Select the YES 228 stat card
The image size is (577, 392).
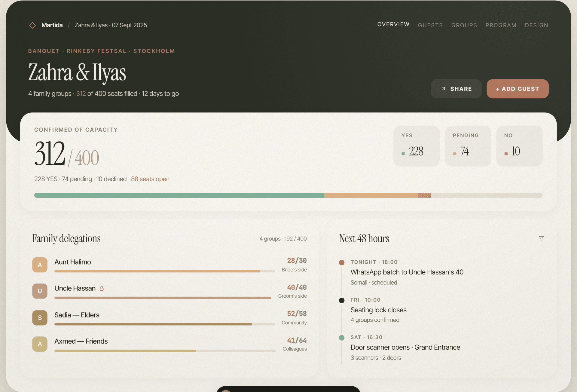tap(416, 146)
